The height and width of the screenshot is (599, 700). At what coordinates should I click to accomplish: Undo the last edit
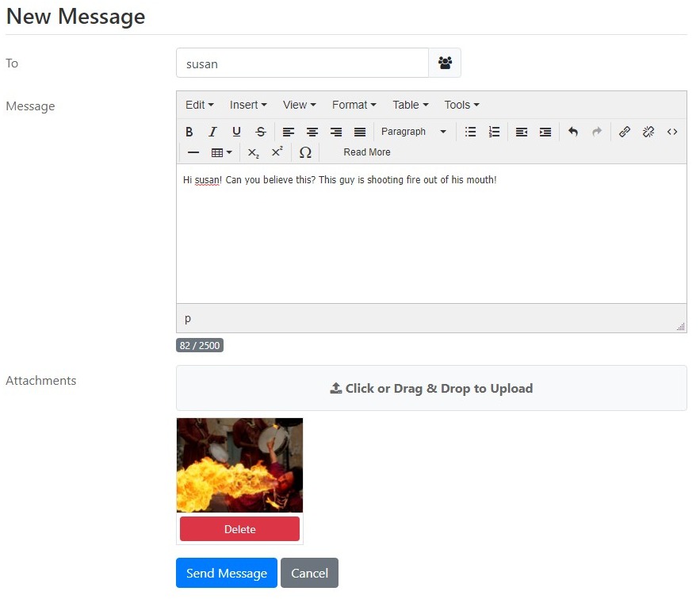[x=573, y=132]
